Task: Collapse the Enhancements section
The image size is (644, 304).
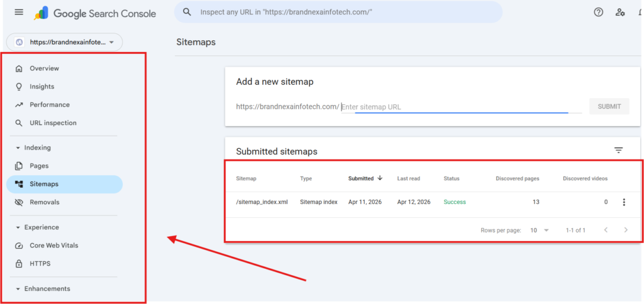Action: coord(18,289)
